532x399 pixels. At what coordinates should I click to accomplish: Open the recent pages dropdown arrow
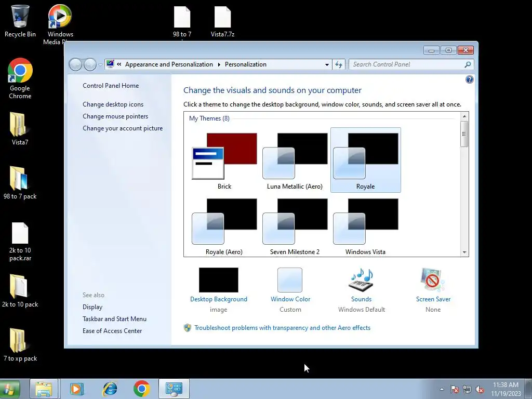100,64
